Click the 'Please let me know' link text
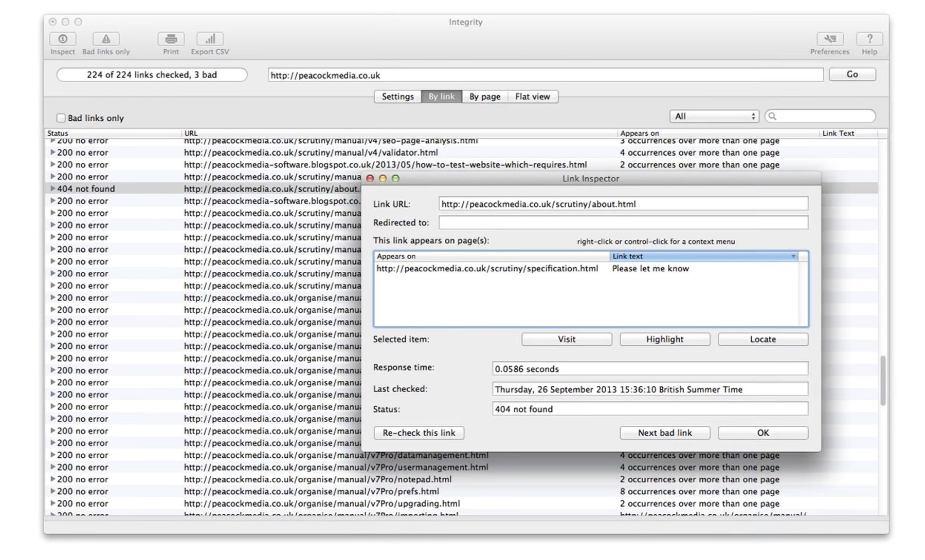 tap(650, 269)
